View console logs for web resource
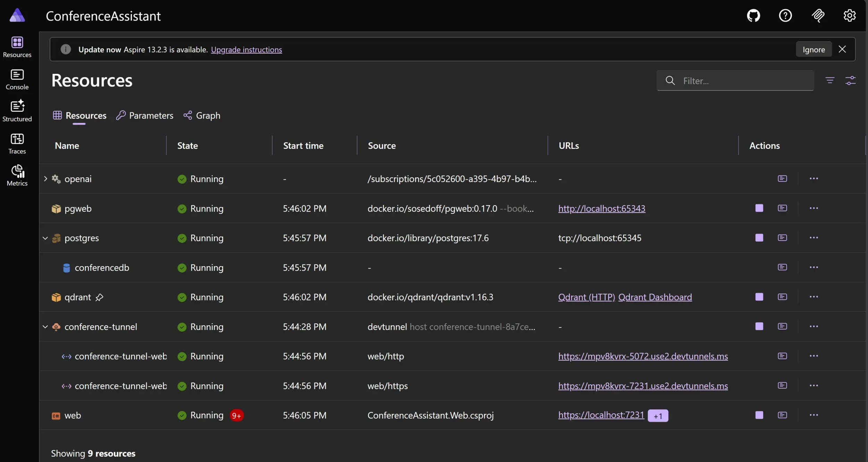This screenshot has height=462, width=868. click(x=782, y=415)
